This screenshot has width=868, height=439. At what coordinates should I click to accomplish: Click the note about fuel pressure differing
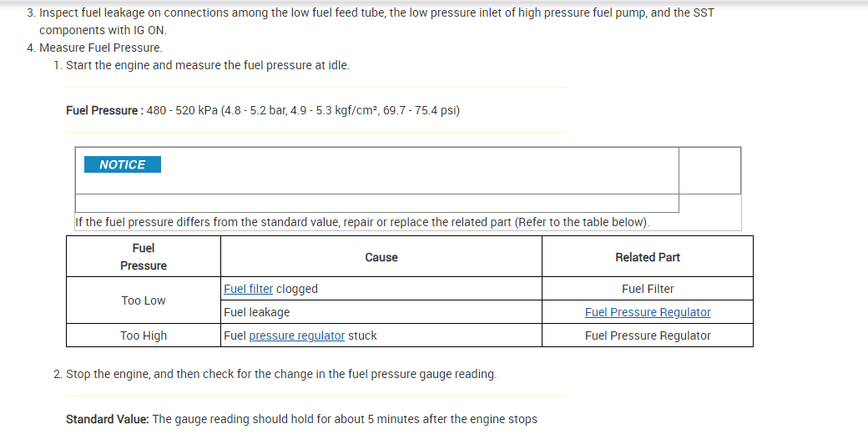point(361,222)
